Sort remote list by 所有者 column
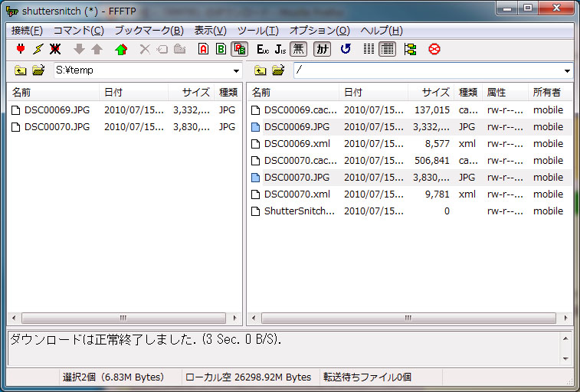 [x=550, y=93]
